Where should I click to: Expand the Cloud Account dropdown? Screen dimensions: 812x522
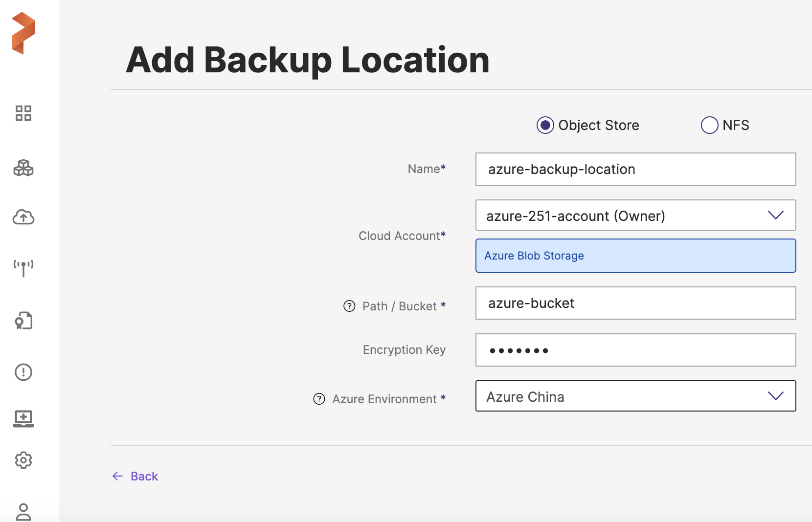tap(635, 216)
